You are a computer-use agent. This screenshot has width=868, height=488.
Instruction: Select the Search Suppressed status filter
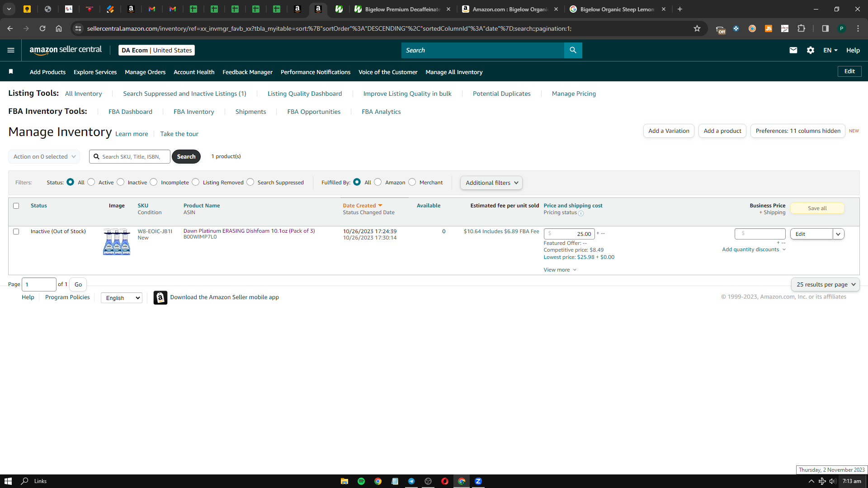(x=250, y=182)
